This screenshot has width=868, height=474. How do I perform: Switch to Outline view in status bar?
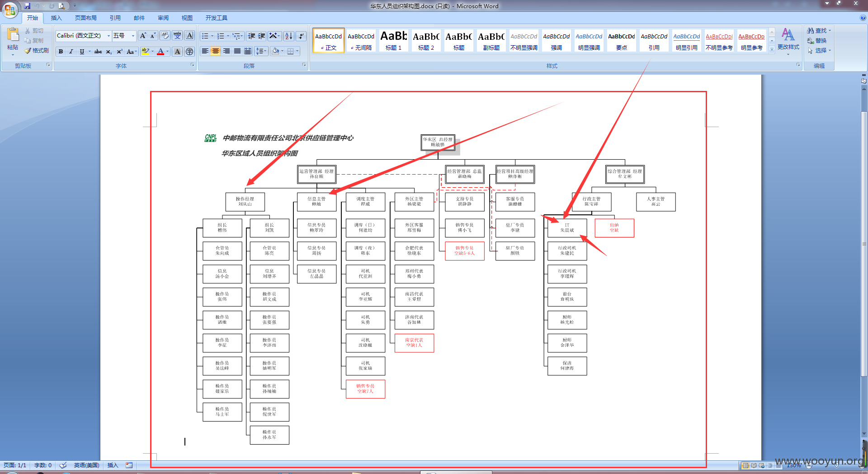(x=770, y=465)
